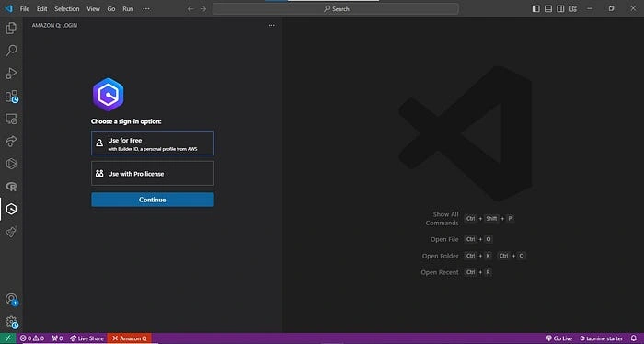
Task: Minimize the VS Code window
Action: click(590, 8)
